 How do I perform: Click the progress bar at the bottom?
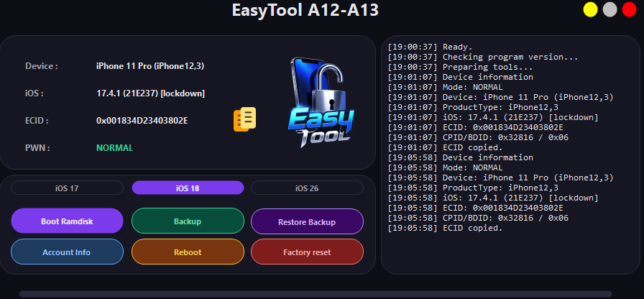(x=315, y=294)
